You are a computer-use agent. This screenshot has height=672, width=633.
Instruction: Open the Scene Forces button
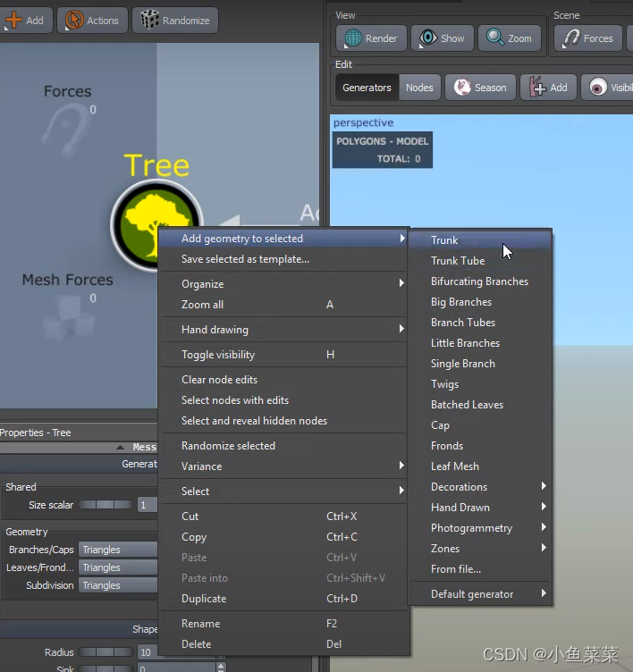[588, 38]
